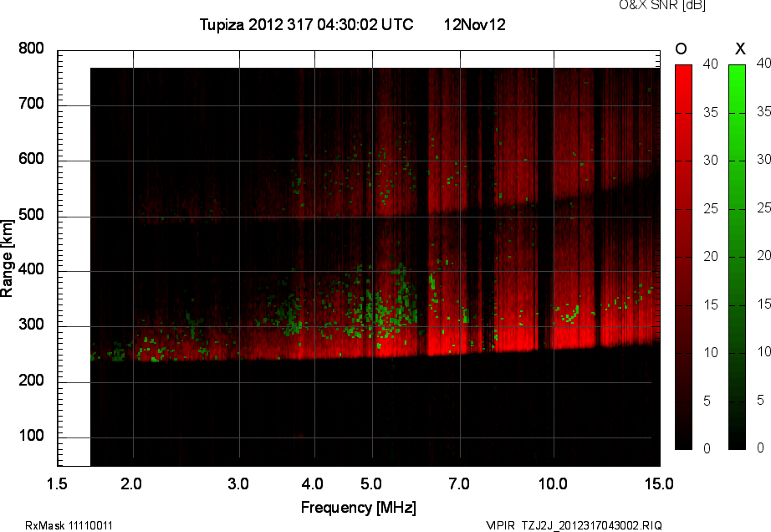
Task: Select the 100 km range tick label
Action: coord(31,437)
